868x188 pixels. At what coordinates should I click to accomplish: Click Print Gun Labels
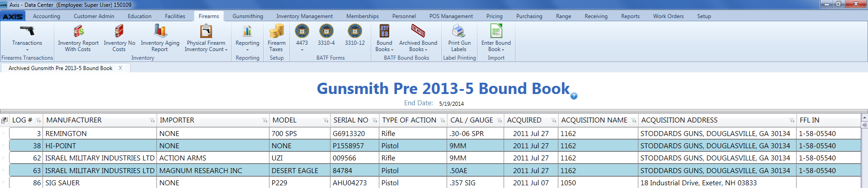tap(459, 38)
